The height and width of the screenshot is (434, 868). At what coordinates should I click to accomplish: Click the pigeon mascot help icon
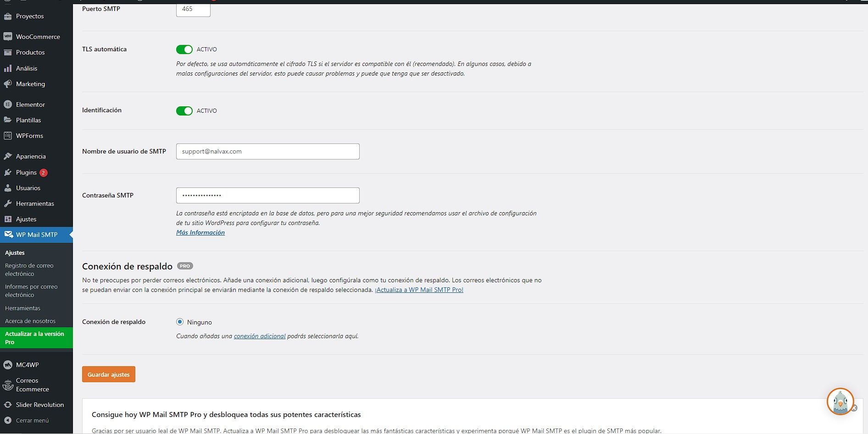pos(840,402)
